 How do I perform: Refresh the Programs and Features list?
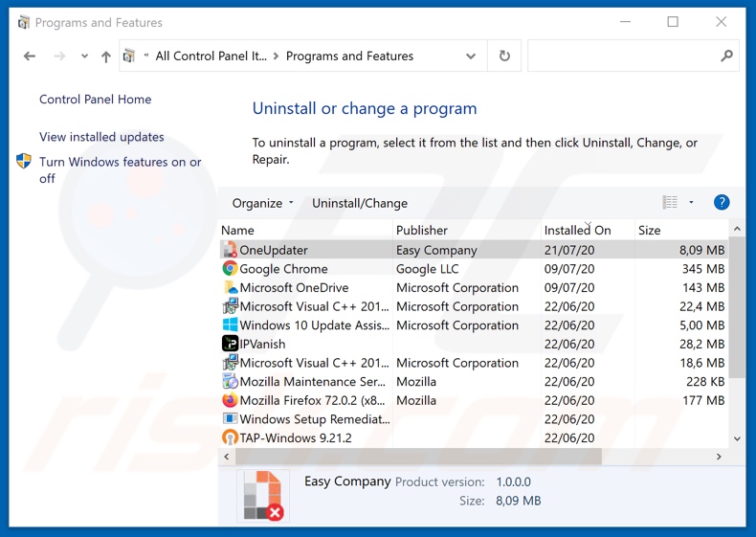[x=504, y=56]
